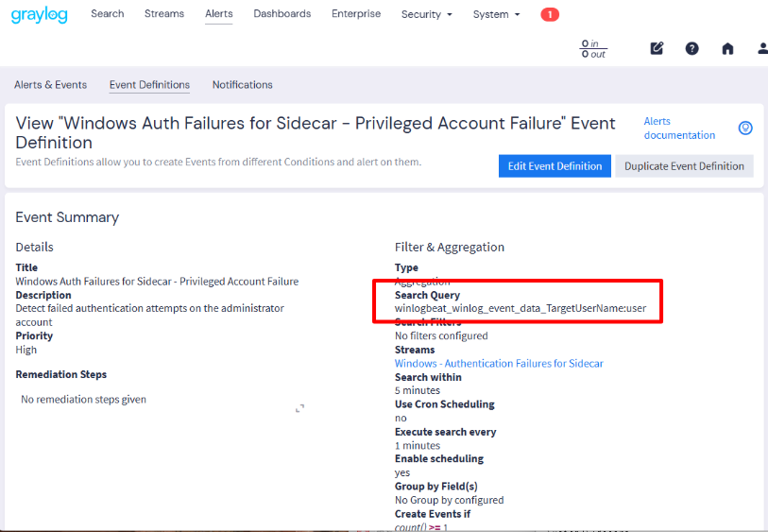Viewport: 768px width, 532px height.
Task: Open the System dropdown menu
Action: pos(496,15)
